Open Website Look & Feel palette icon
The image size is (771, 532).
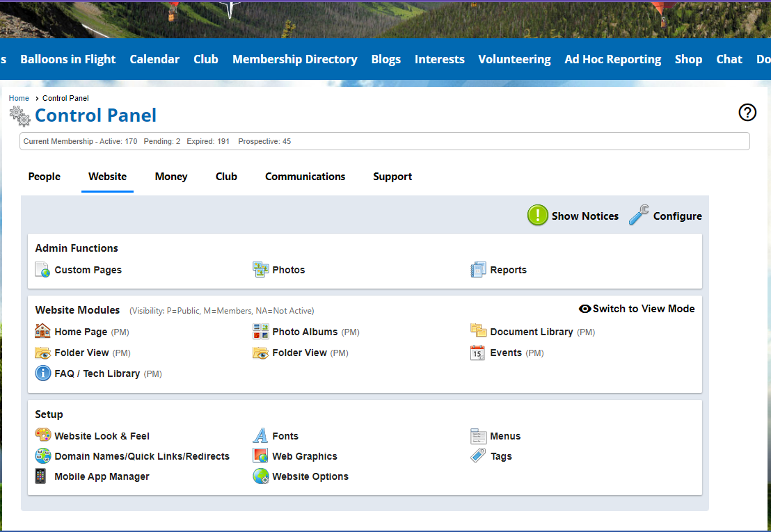click(42, 435)
